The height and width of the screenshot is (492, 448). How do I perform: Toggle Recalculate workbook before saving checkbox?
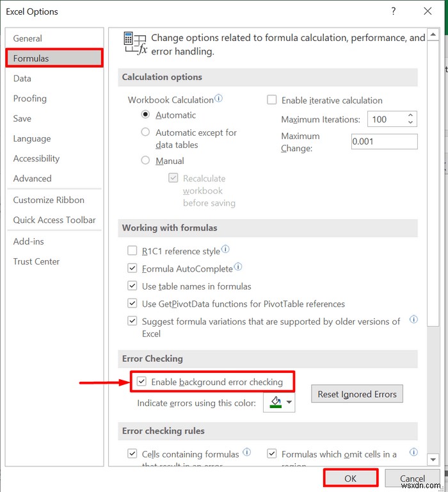coord(173,178)
